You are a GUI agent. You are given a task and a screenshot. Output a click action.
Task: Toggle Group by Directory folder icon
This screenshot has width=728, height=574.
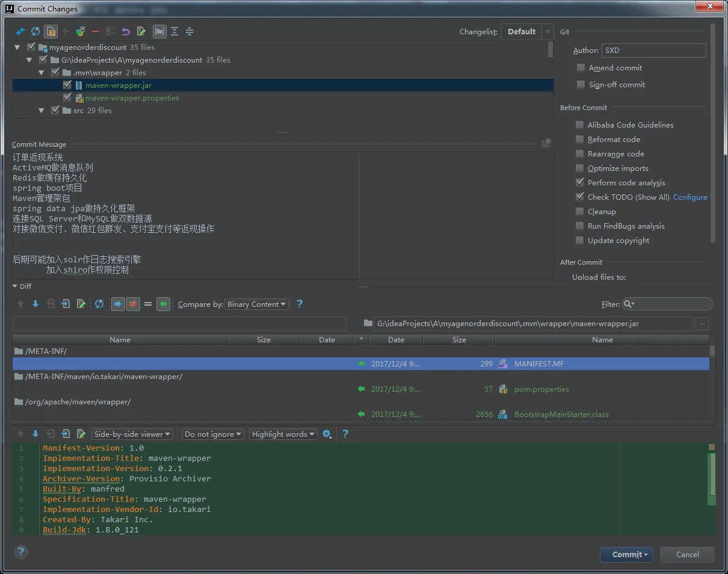coord(159,31)
